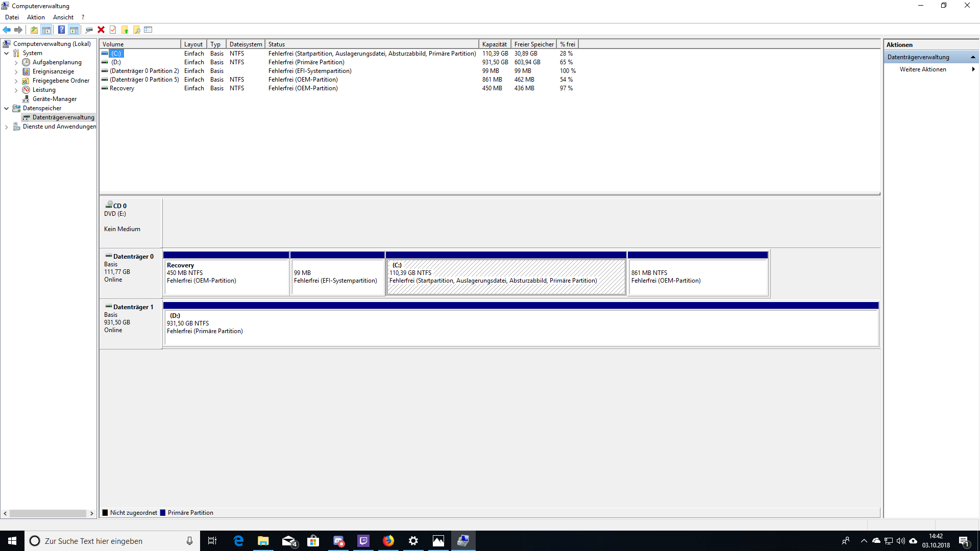
Task: Sort by the Layout column header
Action: [194, 44]
